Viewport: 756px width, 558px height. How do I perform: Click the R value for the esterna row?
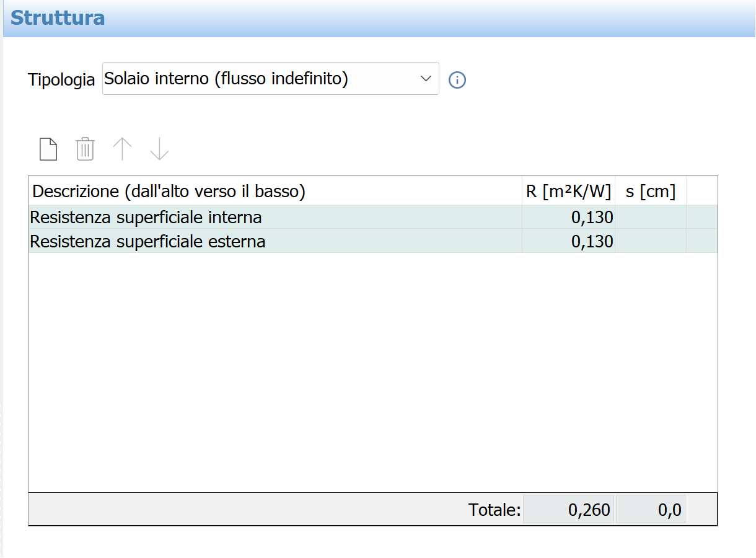point(569,241)
